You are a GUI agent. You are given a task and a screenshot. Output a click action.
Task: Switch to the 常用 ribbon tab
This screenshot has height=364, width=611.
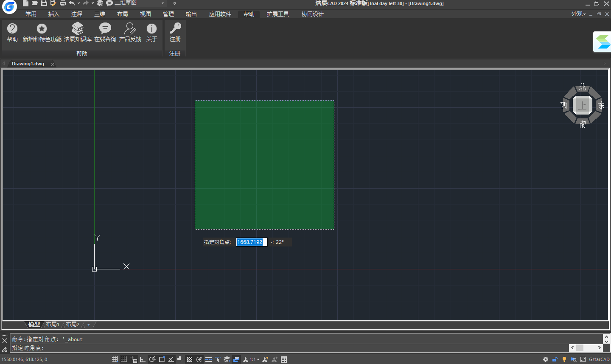pyautogui.click(x=31, y=14)
